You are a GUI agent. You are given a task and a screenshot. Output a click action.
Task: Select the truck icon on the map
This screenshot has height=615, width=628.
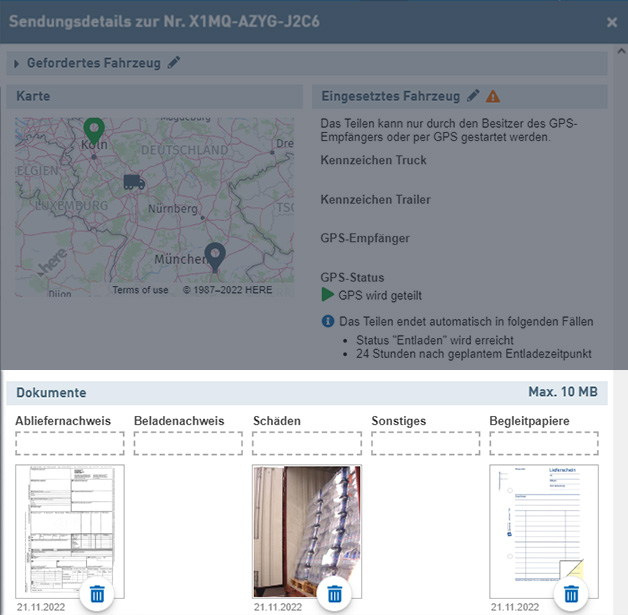point(134,182)
